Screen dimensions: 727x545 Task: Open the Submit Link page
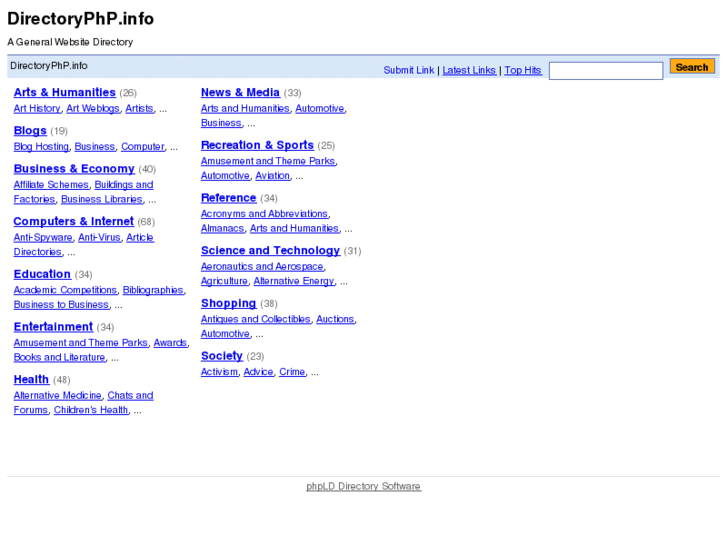(408, 70)
